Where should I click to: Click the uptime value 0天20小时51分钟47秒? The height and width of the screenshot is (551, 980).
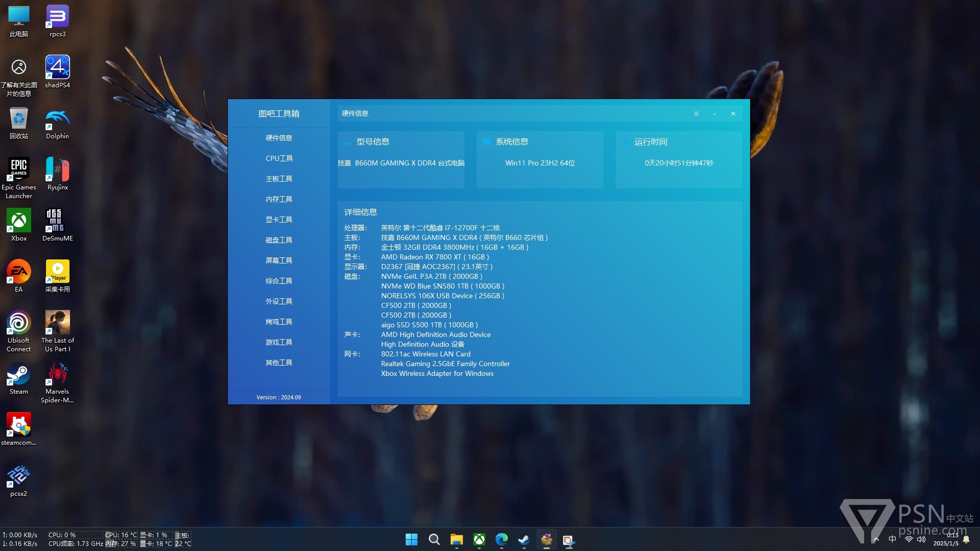[x=679, y=163]
